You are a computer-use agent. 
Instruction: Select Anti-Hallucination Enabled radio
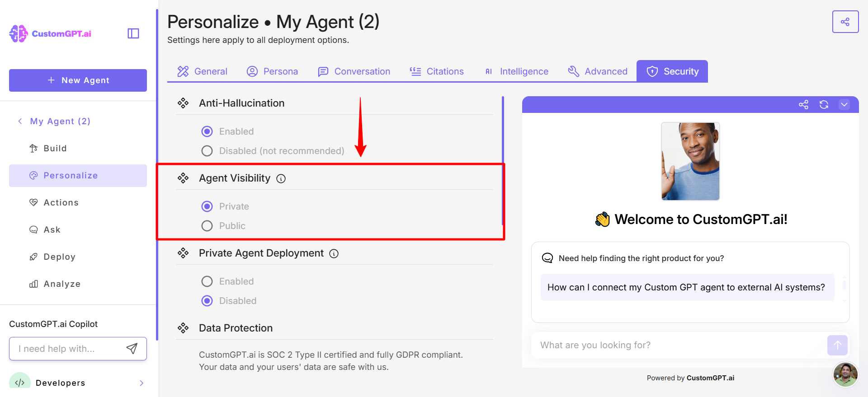tap(207, 131)
